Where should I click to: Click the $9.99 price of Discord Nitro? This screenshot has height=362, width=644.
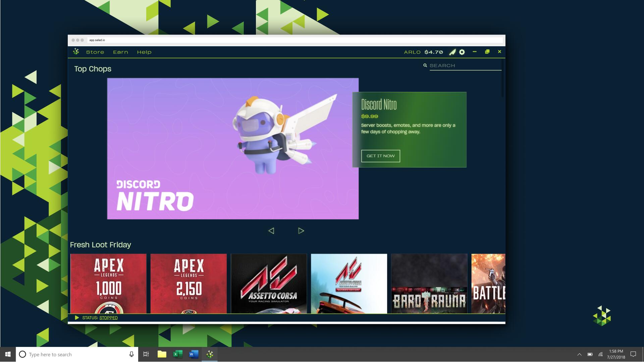click(370, 116)
